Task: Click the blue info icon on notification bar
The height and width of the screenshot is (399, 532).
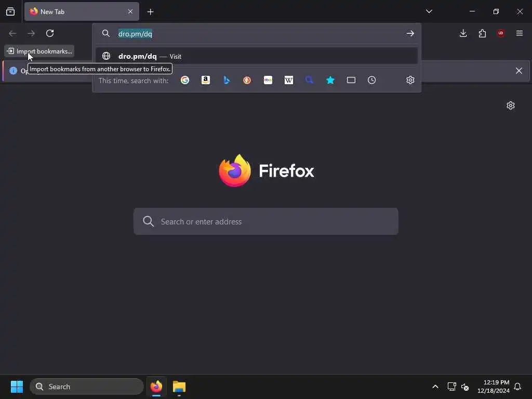Action: 13,71
